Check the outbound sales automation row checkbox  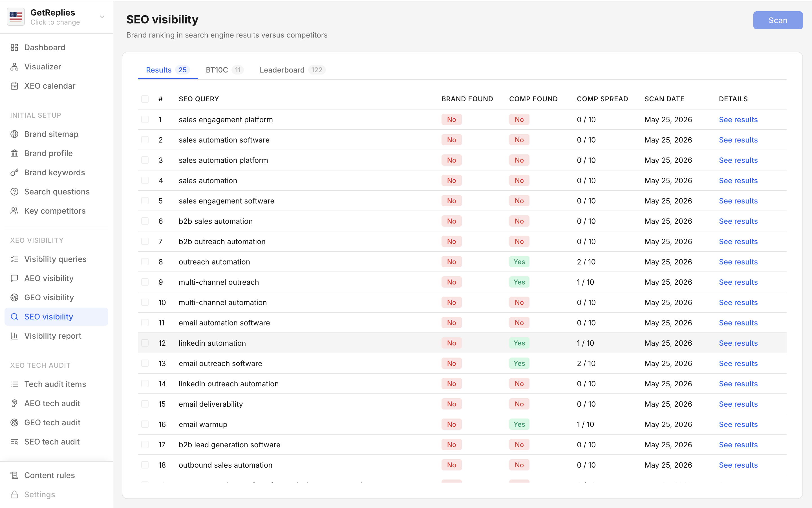[145, 465]
